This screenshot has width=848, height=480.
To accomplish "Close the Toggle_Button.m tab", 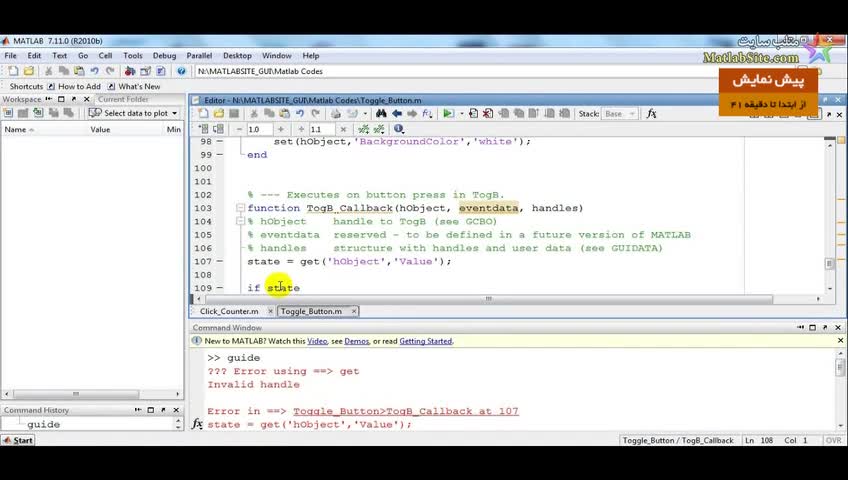I will tap(354, 311).
